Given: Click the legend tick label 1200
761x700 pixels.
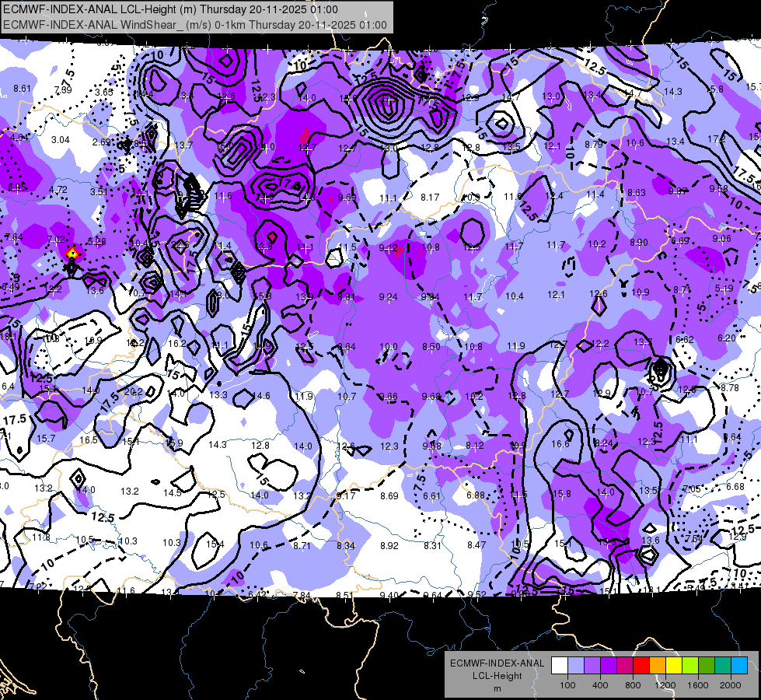Looking at the screenshot, I should click(665, 685).
